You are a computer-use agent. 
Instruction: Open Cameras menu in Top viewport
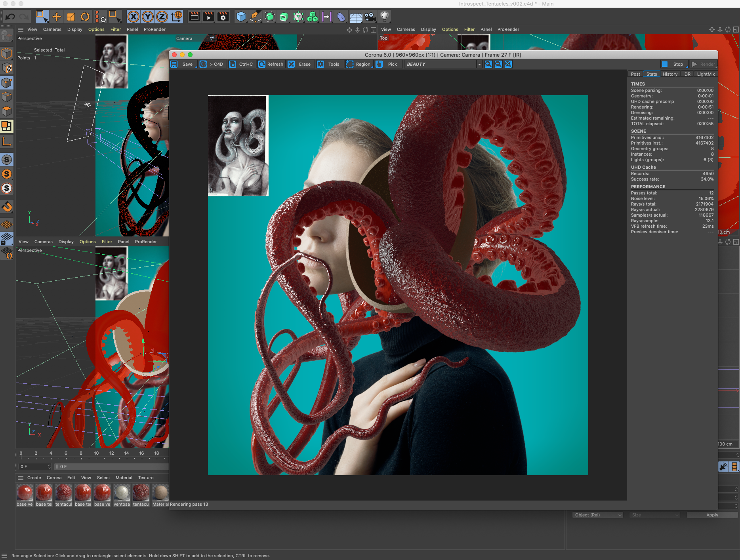coord(406,29)
